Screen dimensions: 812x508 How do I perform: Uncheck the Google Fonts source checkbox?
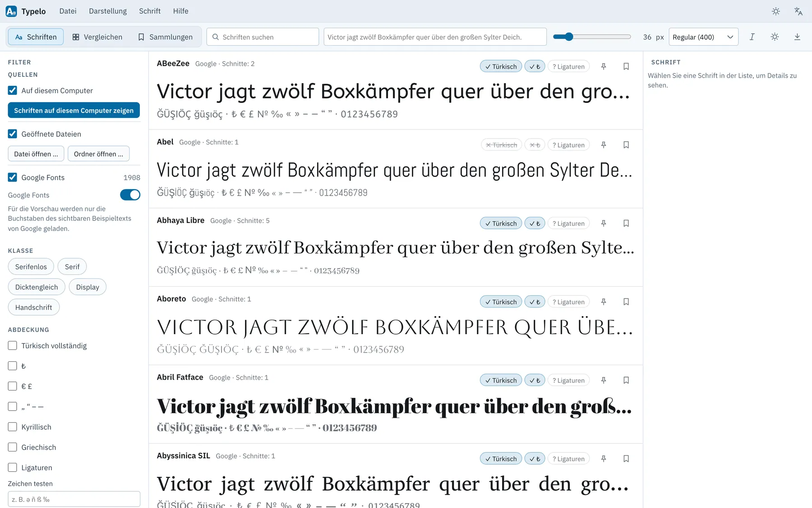point(13,177)
